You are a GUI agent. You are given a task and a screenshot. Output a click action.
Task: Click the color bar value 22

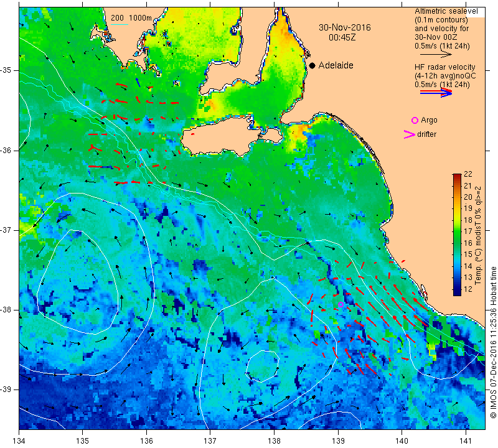point(468,174)
